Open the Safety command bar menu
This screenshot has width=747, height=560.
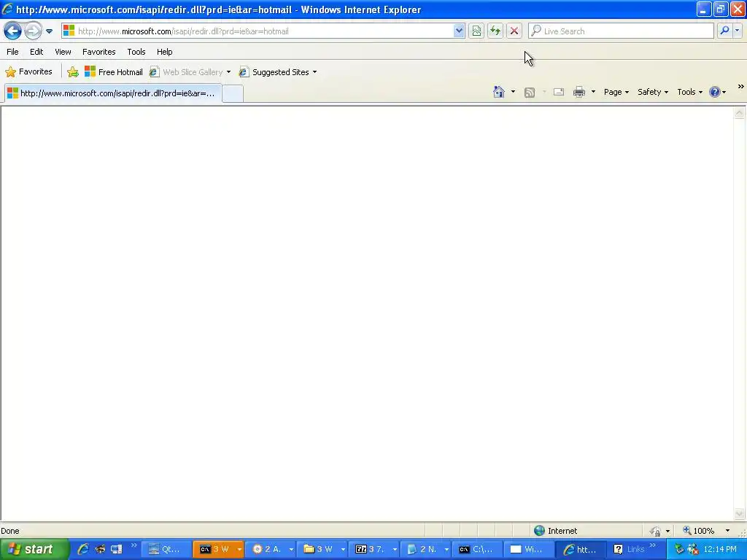click(x=653, y=92)
